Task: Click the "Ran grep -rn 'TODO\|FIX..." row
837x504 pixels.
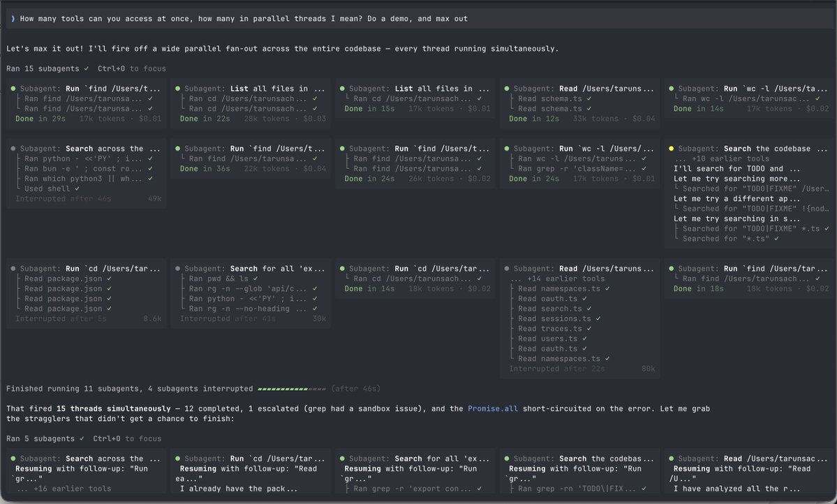Action: (x=582, y=489)
